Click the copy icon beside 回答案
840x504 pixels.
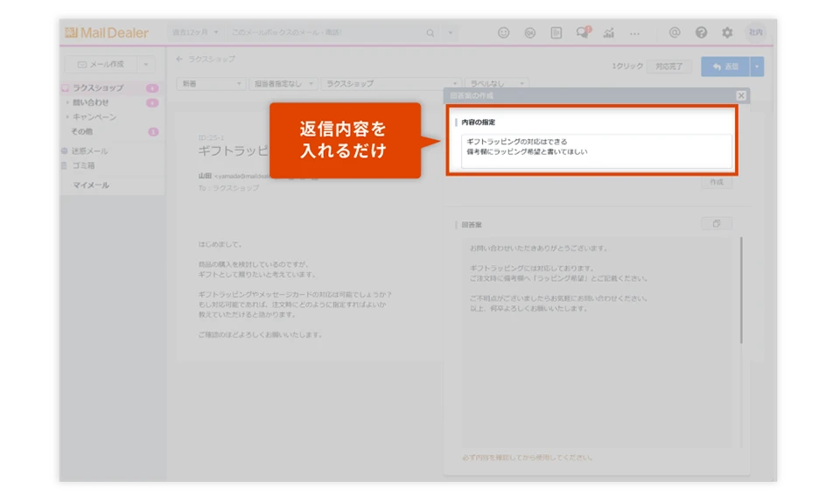click(x=717, y=223)
